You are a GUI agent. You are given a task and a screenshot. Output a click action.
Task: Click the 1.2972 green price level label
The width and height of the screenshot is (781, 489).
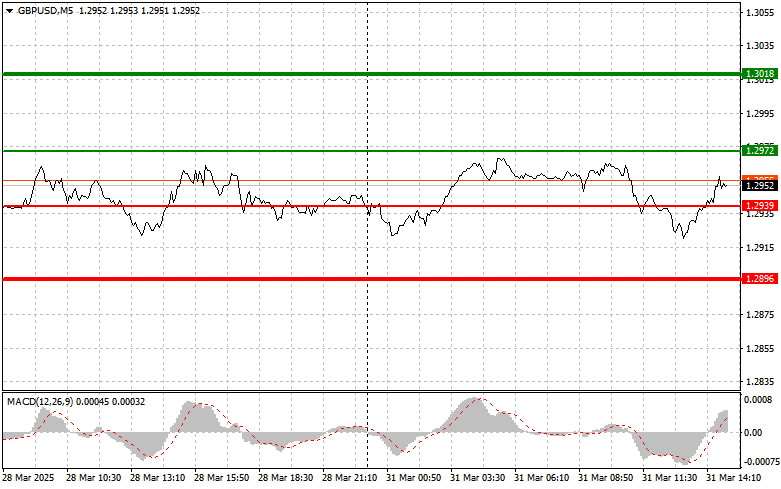pos(760,150)
